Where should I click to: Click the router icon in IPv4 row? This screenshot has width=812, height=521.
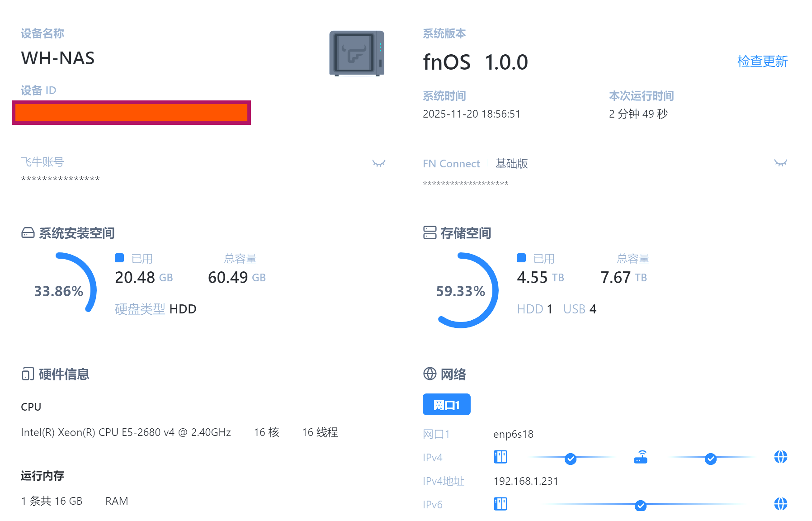pos(641,457)
